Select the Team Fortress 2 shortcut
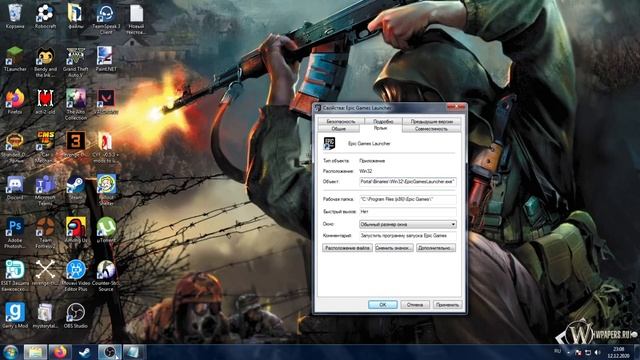 (45, 233)
